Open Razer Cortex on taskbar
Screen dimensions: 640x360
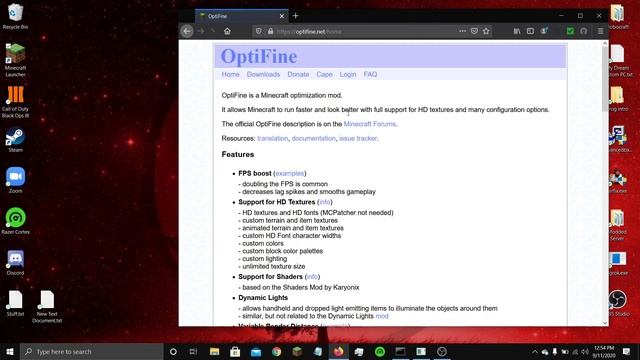(x=380, y=351)
